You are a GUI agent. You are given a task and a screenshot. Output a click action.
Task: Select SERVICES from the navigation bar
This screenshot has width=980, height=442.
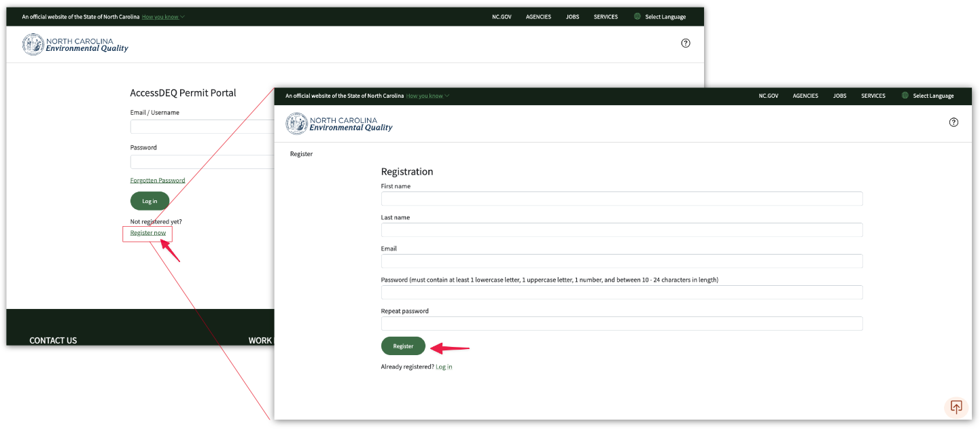click(x=873, y=96)
